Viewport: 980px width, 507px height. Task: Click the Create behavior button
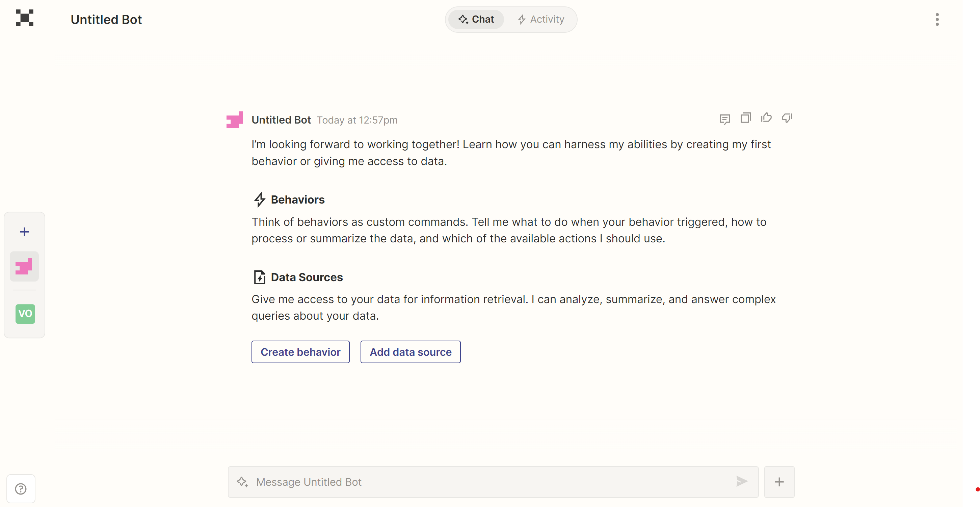click(300, 352)
